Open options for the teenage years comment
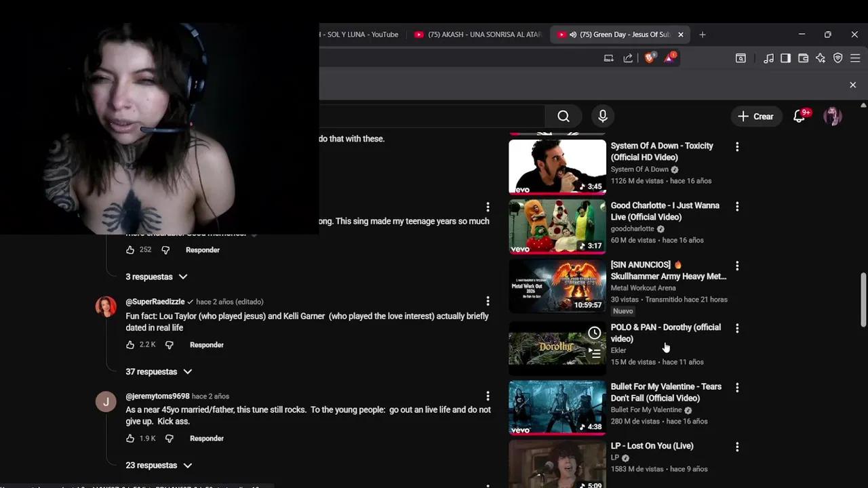This screenshot has height=488, width=868. tap(488, 207)
